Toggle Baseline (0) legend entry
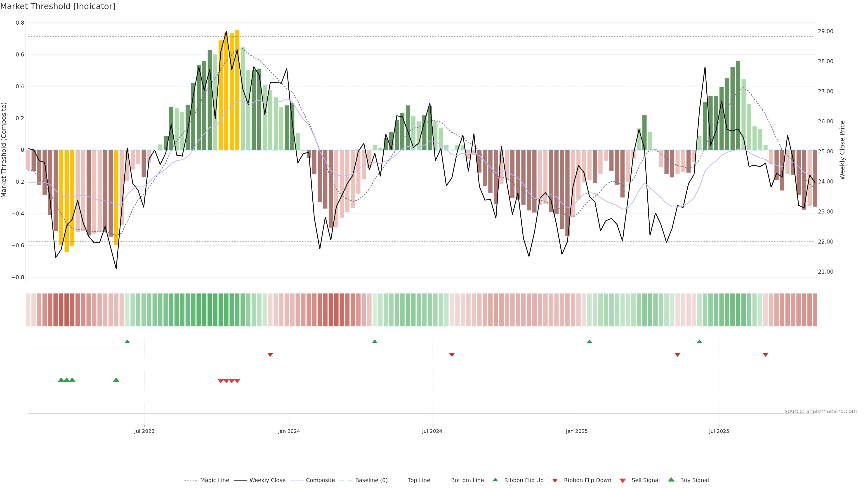The height and width of the screenshot is (488, 868). pyautogui.click(x=371, y=480)
